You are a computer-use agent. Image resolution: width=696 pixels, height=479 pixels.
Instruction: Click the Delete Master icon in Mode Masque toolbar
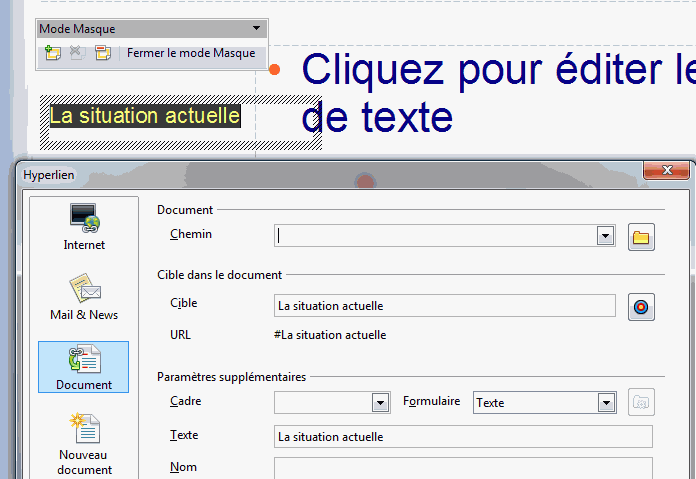pos(78,53)
